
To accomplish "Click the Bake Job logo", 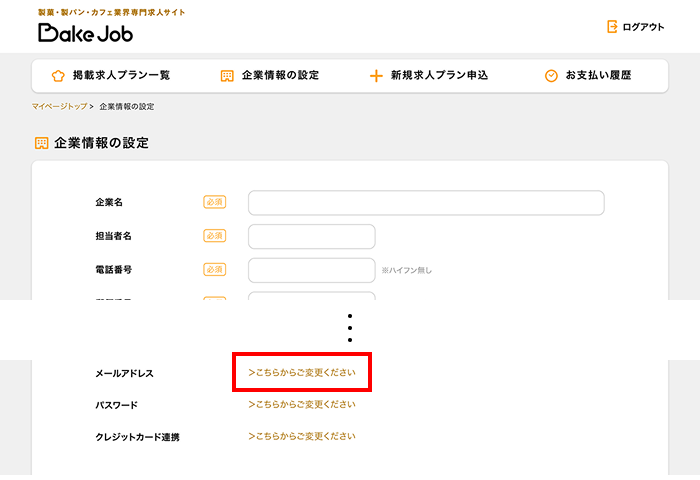I will (x=85, y=32).
